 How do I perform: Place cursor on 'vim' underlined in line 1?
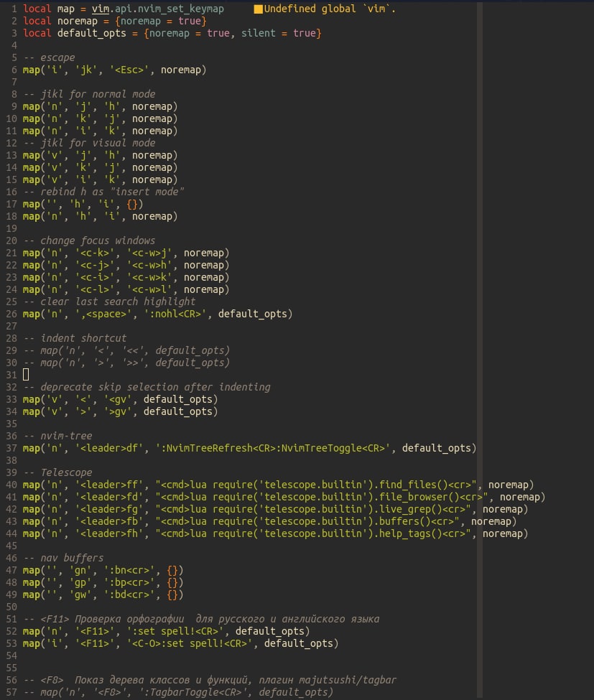tap(101, 9)
